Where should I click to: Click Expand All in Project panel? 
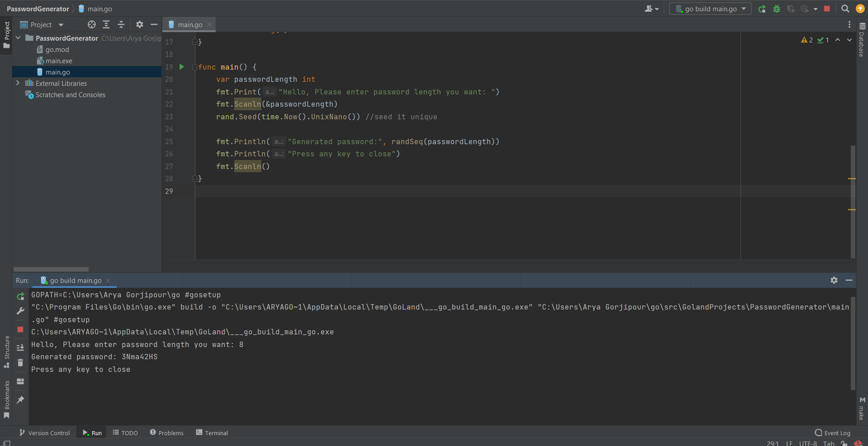pyautogui.click(x=106, y=24)
